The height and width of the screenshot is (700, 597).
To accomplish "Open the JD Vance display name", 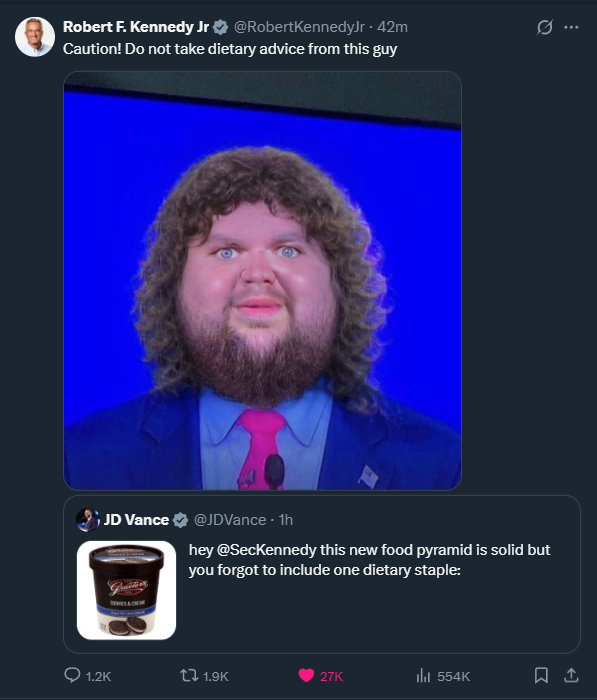I will coord(136,520).
